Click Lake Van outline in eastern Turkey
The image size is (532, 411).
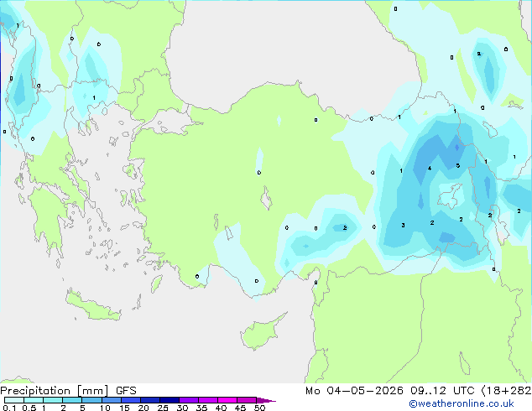pyautogui.click(x=450, y=196)
